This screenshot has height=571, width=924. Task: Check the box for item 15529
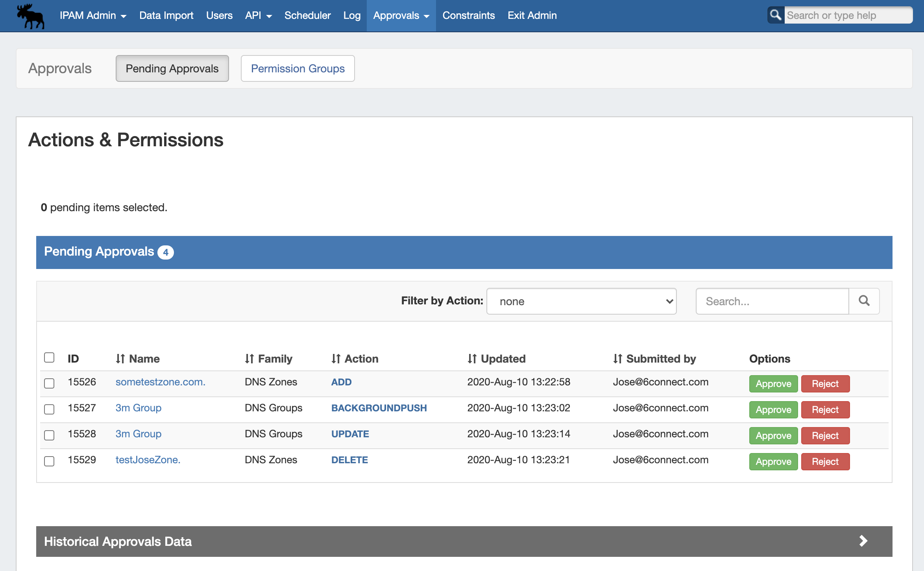[49, 461]
